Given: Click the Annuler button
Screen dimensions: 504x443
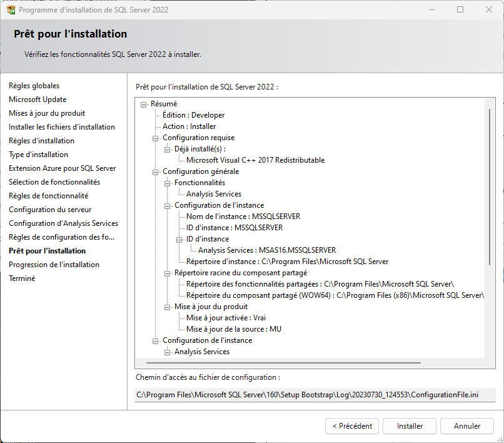Looking at the screenshot, I should tap(466, 426).
